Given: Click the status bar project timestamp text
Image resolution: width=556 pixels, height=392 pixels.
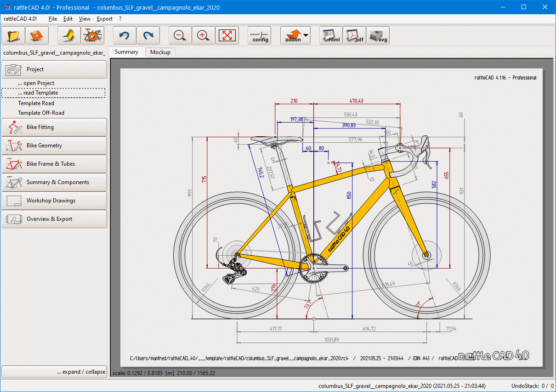Looking at the screenshot, I should click(x=402, y=386).
